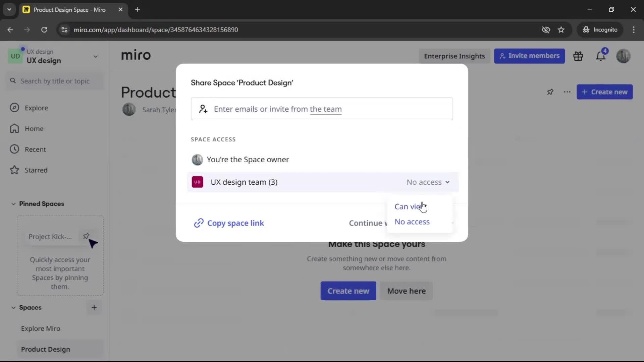Open the gift rewards icon
Image resolution: width=644 pixels, height=362 pixels.
pyautogui.click(x=578, y=56)
